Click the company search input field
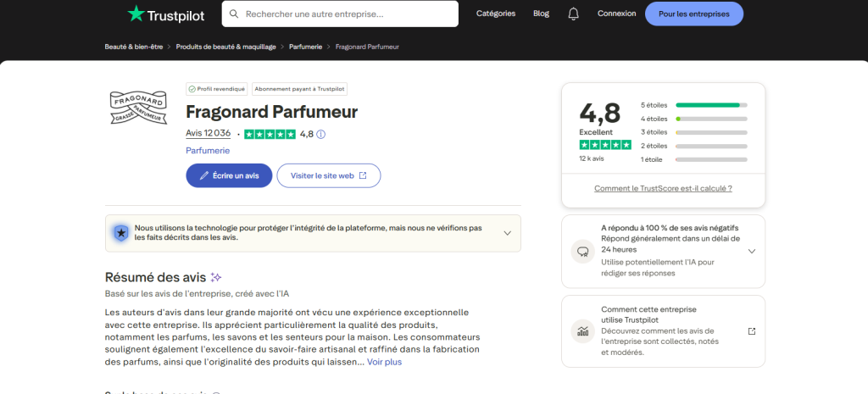This screenshot has height=394, width=868. [x=348, y=14]
